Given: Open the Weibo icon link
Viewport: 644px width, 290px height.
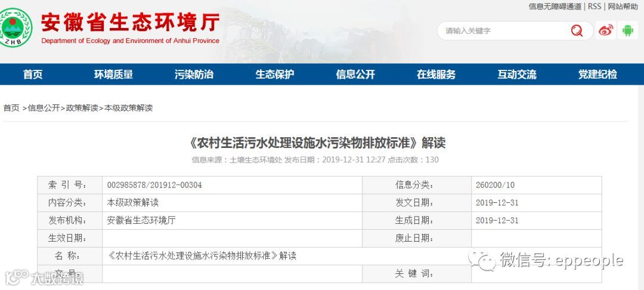Looking at the screenshot, I should (606, 30).
